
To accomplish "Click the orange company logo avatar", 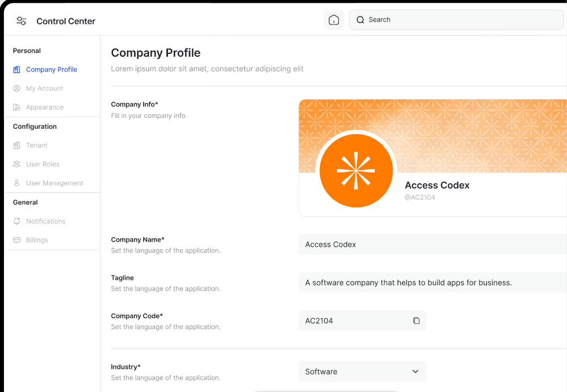I will [356, 171].
